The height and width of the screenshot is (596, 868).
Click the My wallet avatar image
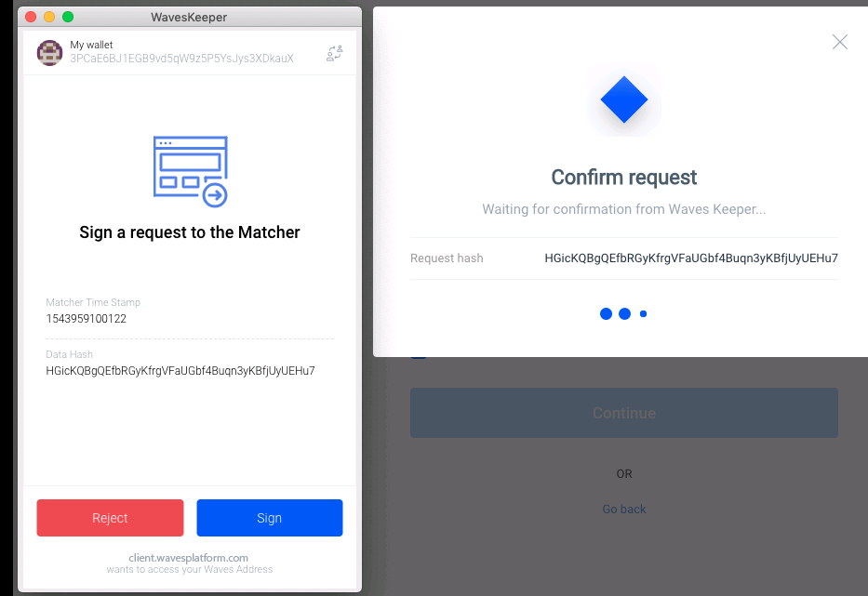tap(50, 53)
